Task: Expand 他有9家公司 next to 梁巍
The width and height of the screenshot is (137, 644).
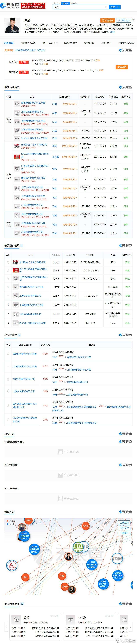Action: pos(70,169)
